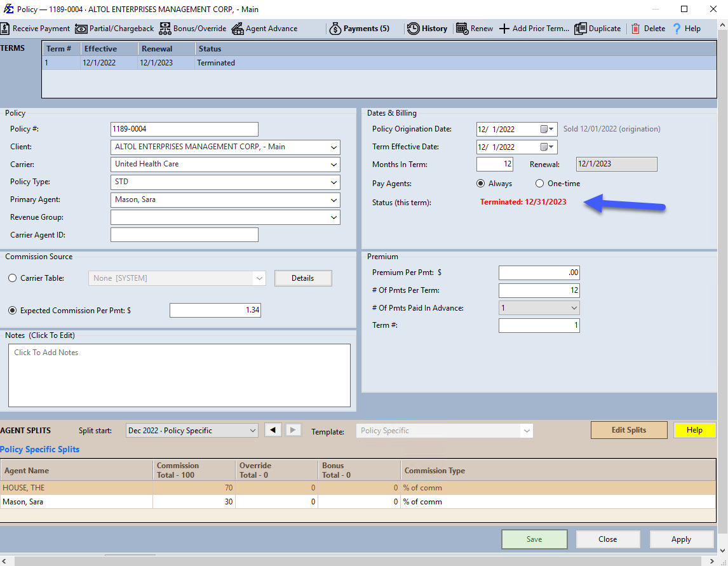The image size is (728, 566).
Task: Expand the Client dropdown
Action: click(334, 147)
